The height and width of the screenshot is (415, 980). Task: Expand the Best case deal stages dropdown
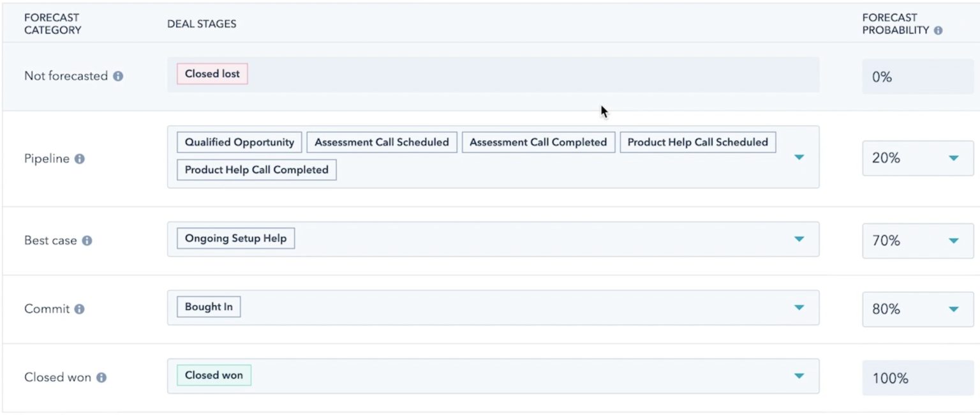[799, 239]
